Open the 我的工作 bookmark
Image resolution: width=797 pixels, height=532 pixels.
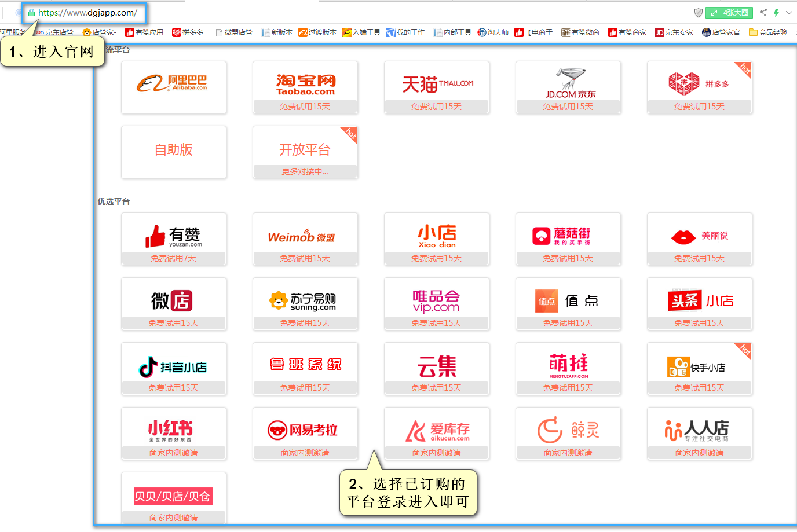tap(405, 32)
